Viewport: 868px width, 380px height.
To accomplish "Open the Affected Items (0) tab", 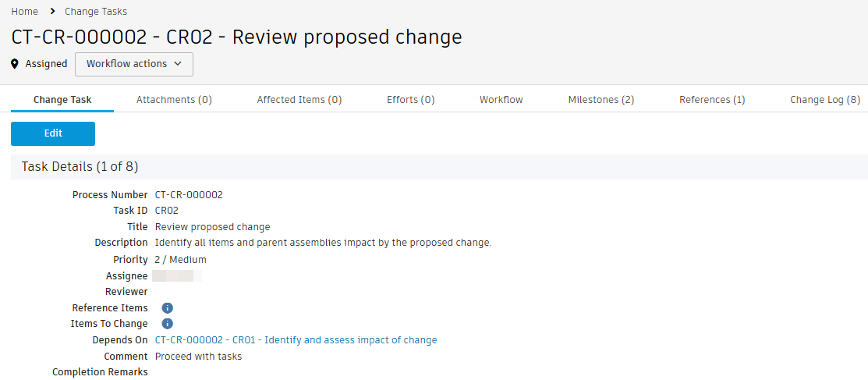I will tap(299, 100).
